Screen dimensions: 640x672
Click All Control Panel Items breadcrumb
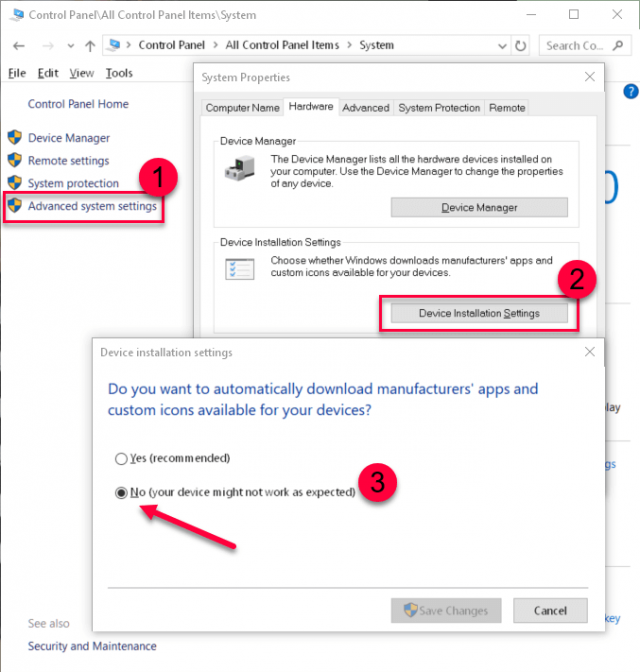tap(282, 45)
